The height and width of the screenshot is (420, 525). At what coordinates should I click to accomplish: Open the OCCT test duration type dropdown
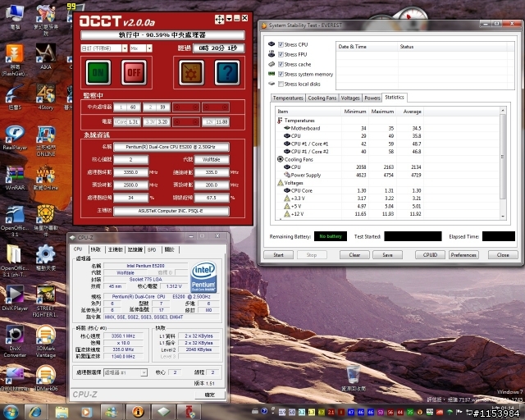(x=103, y=49)
